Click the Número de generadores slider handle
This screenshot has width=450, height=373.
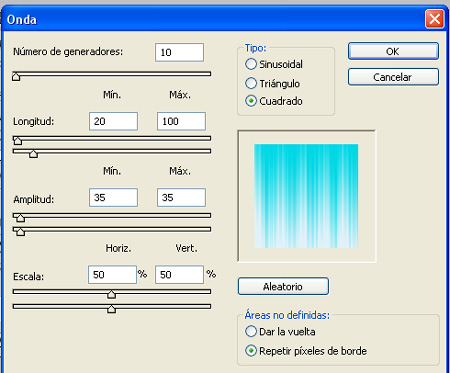pyautogui.click(x=16, y=76)
